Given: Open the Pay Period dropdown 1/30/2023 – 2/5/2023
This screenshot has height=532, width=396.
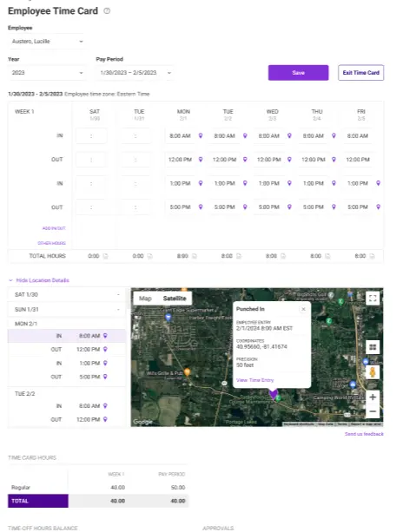Looking at the screenshot, I should (x=135, y=73).
